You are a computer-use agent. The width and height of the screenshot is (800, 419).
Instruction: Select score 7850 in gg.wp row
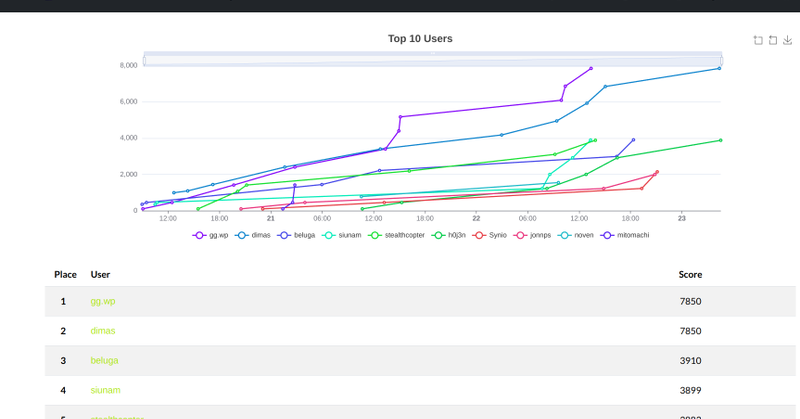[x=690, y=301]
